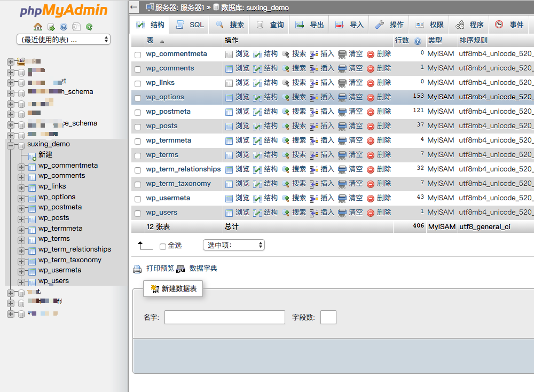
Task: Click the table sort ascending arrow icon
Action: point(162,42)
